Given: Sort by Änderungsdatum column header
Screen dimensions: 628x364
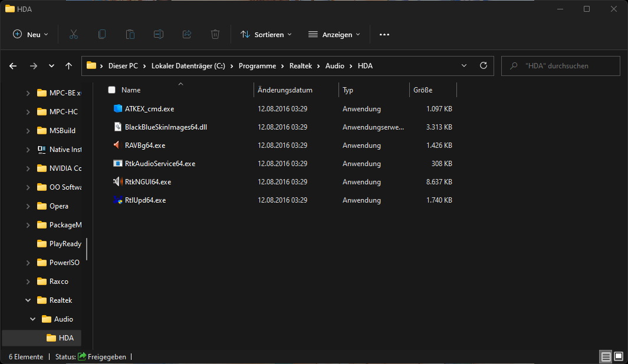Looking at the screenshot, I should [285, 90].
